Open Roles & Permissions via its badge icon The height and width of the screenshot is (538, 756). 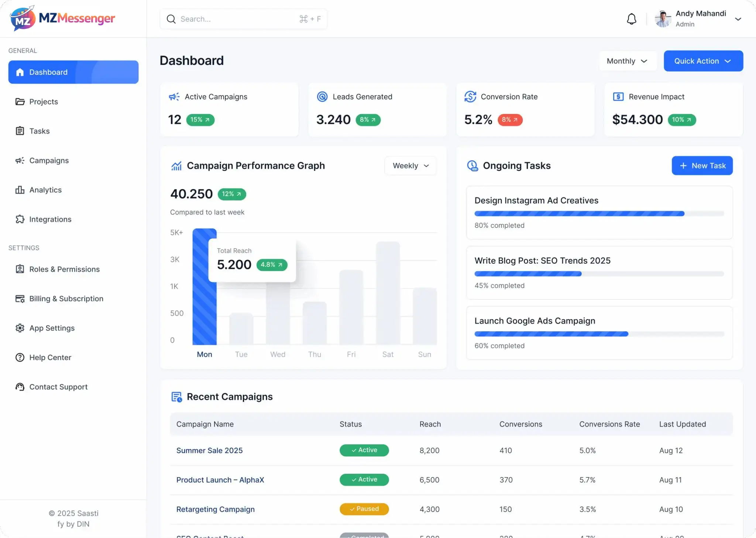click(21, 269)
